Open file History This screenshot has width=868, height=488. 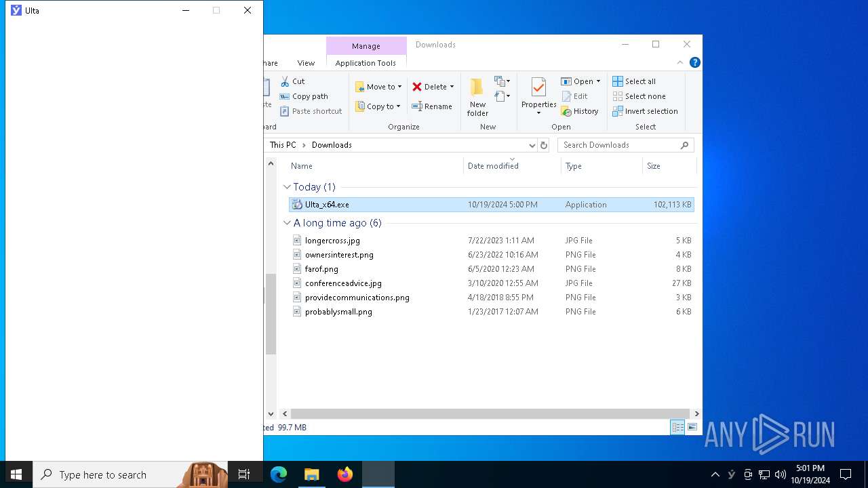[x=580, y=111]
